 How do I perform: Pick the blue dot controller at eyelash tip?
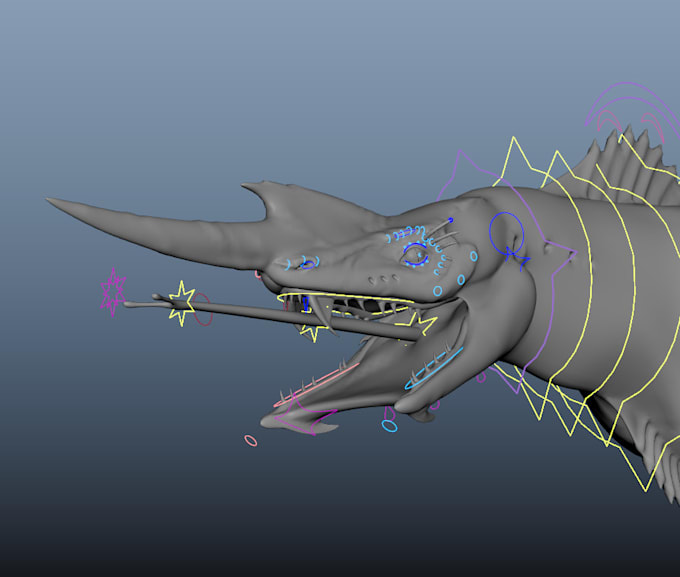(x=451, y=220)
